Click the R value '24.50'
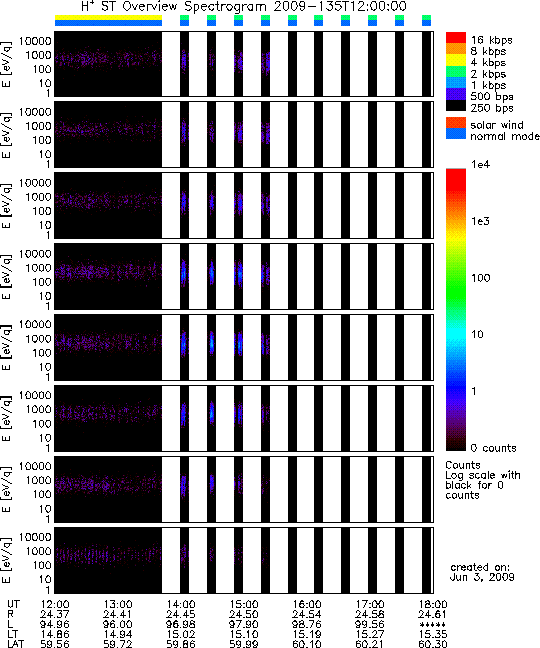Image resolution: width=540 pixels, height=648 pixels. [x=244, y=615]
